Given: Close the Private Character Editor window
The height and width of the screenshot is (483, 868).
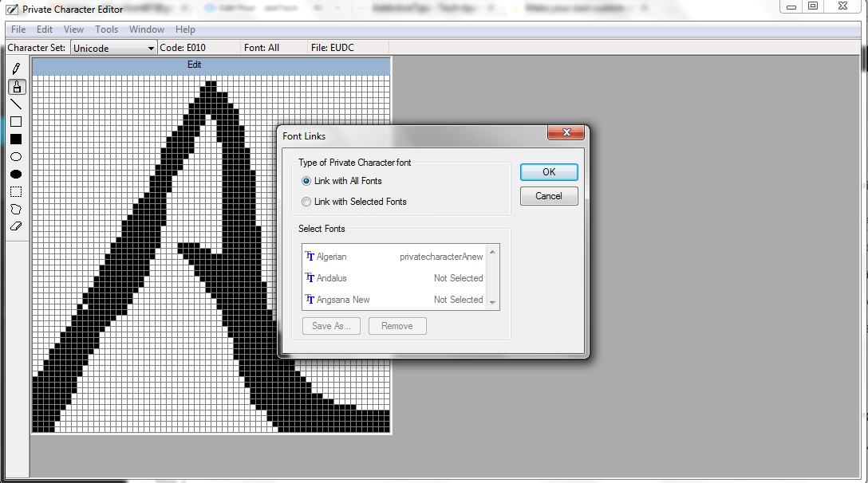Looking at the screenshot, I should tap(842, 6).
